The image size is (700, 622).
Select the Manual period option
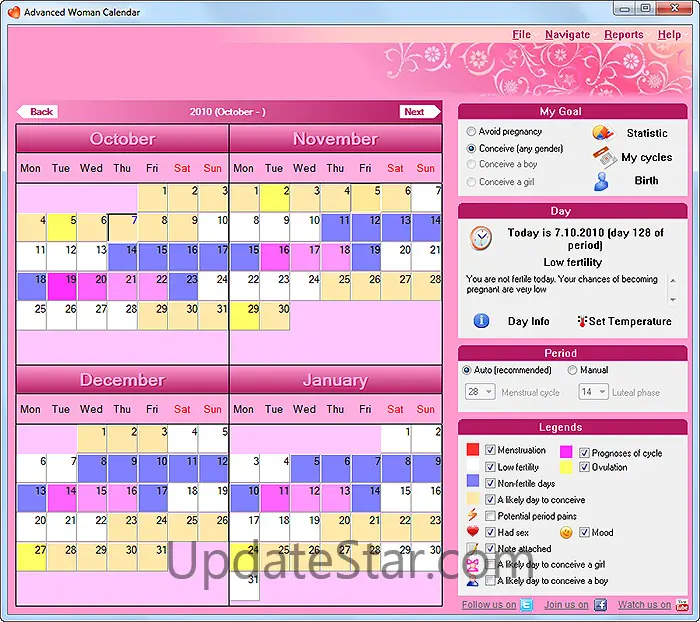[572, 370]
